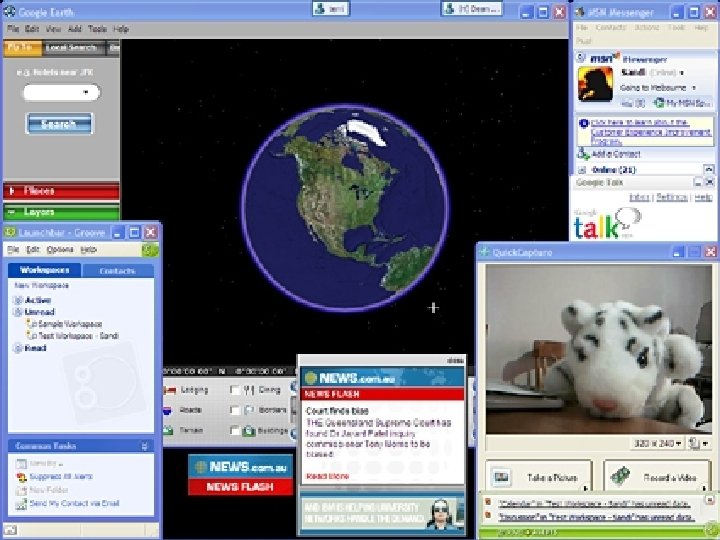720x540 pixels.
Task: Click the Buildings layer icon
Action: coord(249,431)
